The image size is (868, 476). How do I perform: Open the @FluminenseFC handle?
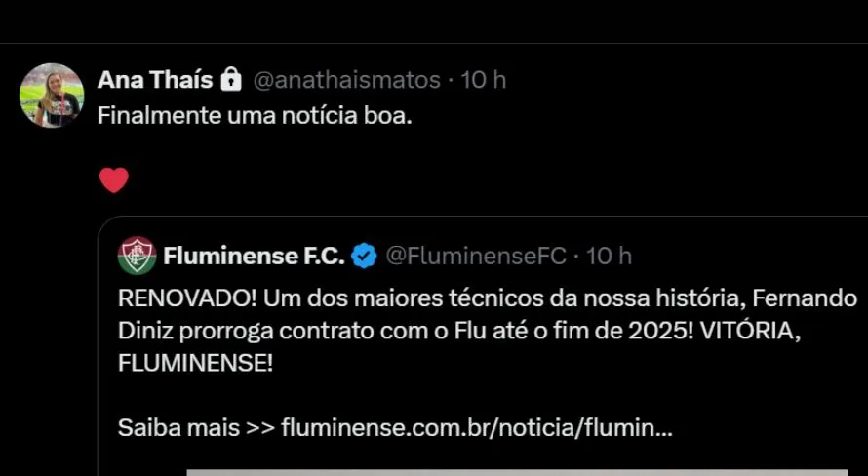pos(476,256)
